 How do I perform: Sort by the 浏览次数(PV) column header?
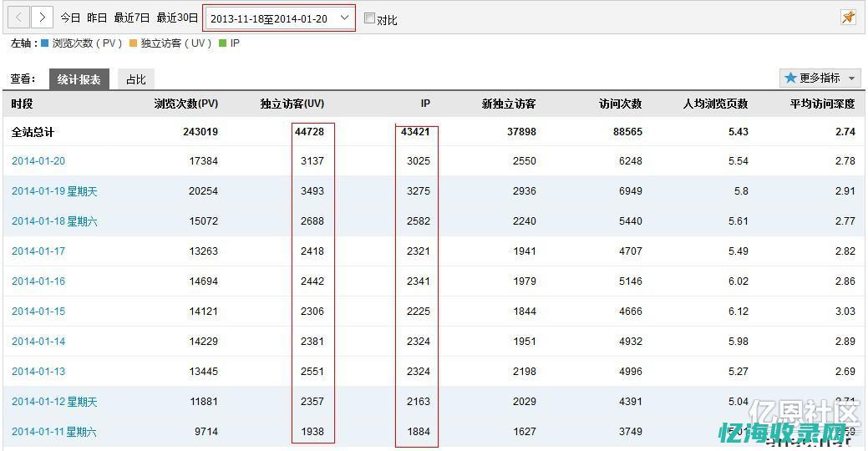[185, 104]
